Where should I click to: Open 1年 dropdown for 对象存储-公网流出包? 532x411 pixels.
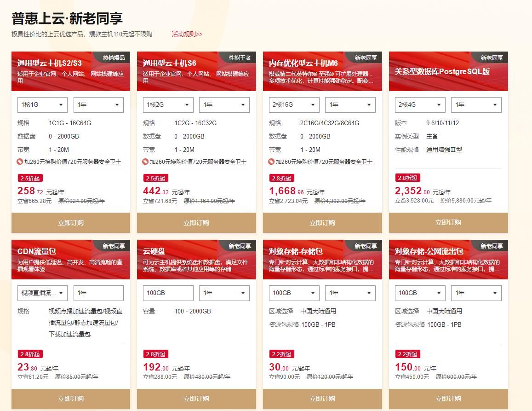(x=476, y=293)
